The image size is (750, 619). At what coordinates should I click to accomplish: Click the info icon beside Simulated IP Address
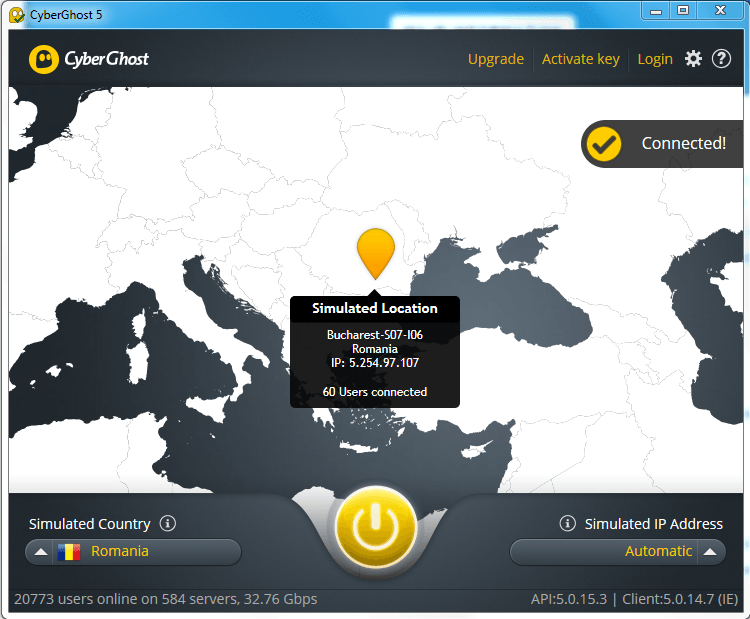(567, 523)
